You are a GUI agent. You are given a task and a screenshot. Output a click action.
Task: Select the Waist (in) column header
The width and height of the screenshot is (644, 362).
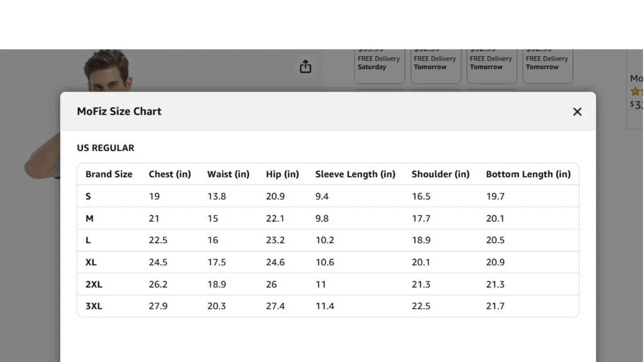point(228,174)
